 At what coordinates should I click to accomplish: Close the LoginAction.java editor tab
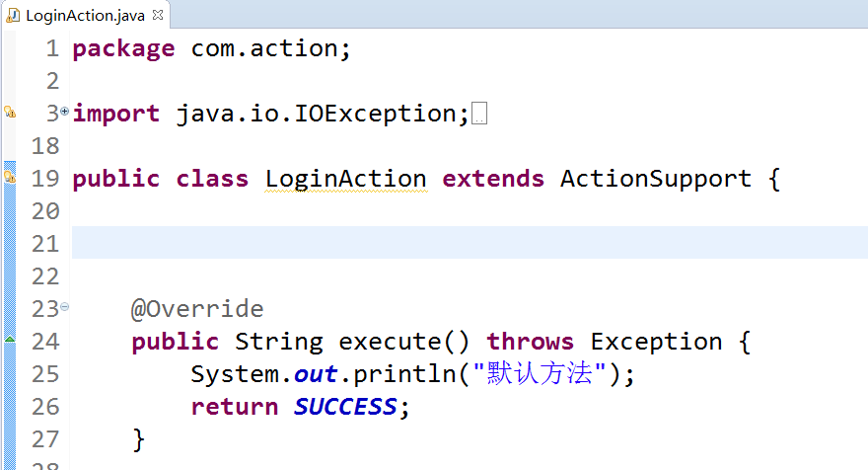tap(158, 15)
